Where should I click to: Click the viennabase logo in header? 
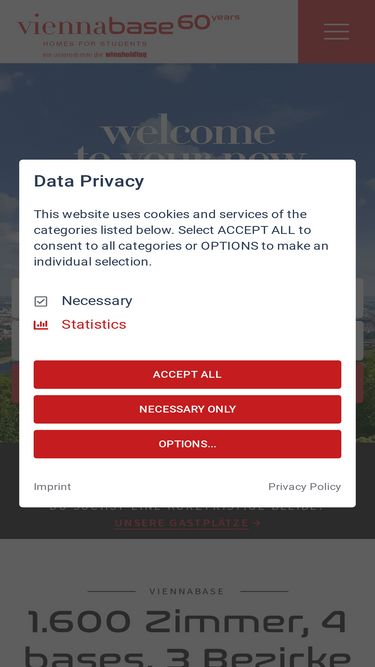click(128, 35)
